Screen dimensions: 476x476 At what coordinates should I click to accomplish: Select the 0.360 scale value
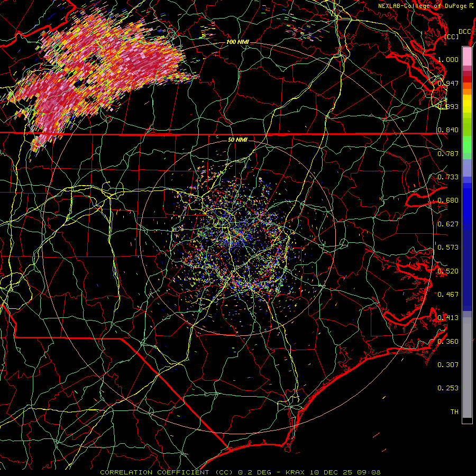(x=448, y=342)
